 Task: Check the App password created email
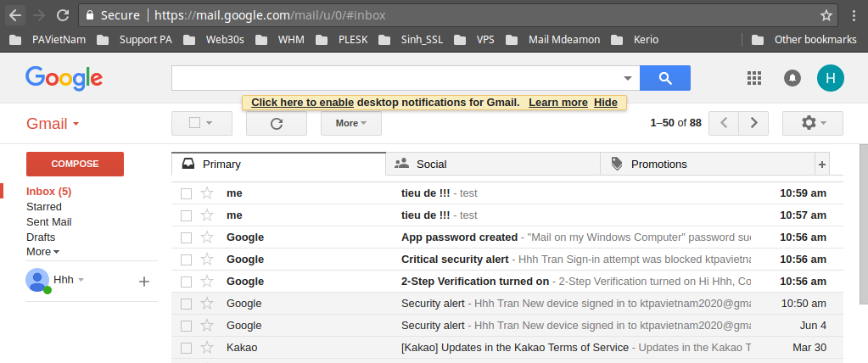click(186, 238)
